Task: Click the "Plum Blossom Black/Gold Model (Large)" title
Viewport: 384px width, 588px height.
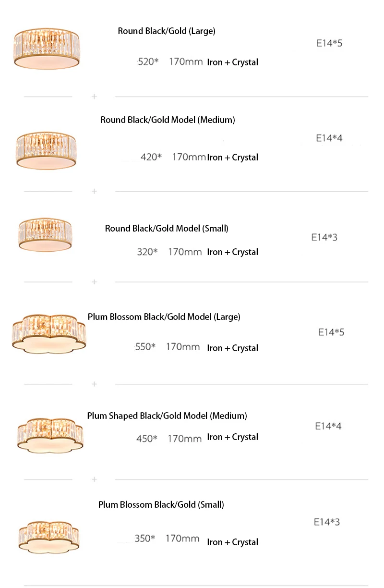Action: coord(164,317)
